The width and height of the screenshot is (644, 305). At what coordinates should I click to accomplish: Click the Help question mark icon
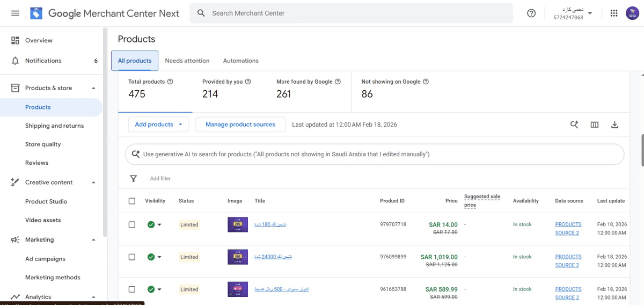(531, 13)
